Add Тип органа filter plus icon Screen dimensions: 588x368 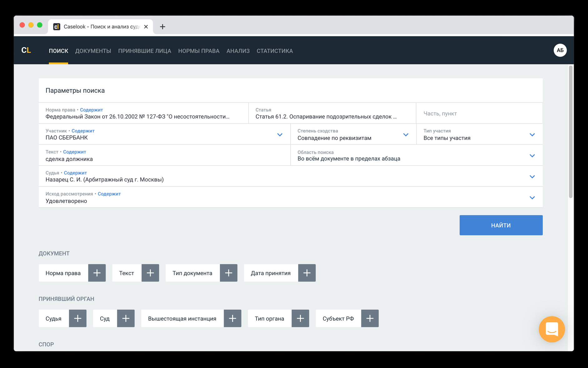pyautogui.click(x=300, y=318)
